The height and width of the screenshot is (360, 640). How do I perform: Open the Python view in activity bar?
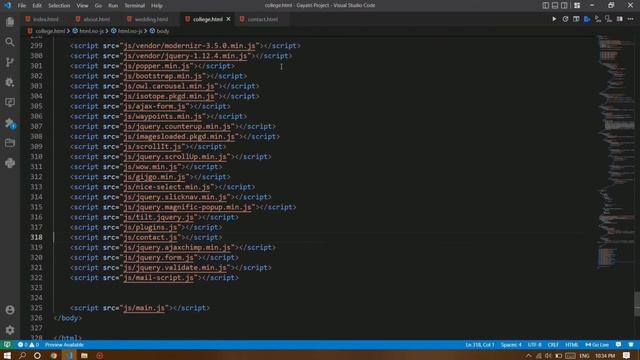(10, 163)
